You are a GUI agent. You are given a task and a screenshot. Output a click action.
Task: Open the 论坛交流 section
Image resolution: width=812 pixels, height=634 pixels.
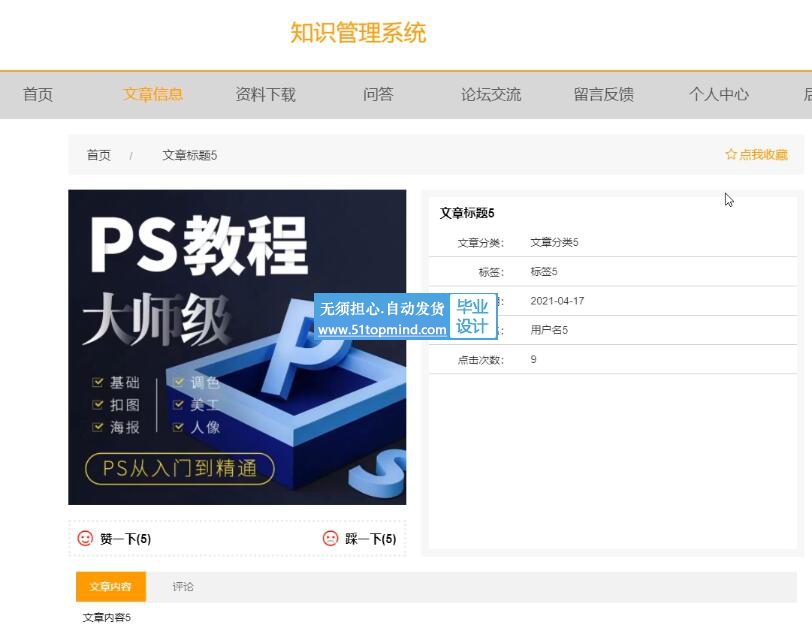point(491,94)
